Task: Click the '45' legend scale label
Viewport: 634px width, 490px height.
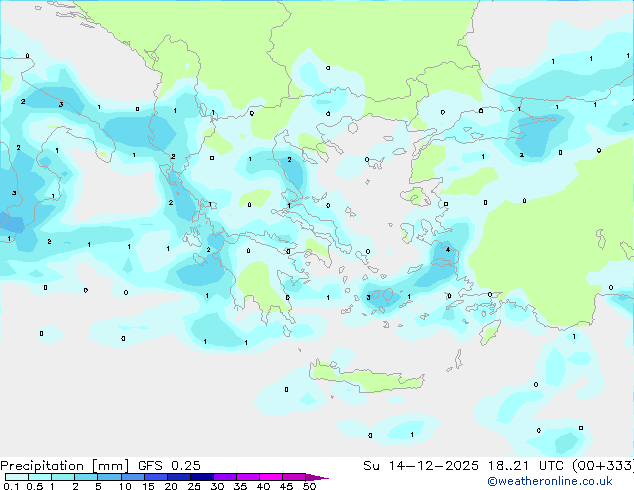Action: point(286,486)
